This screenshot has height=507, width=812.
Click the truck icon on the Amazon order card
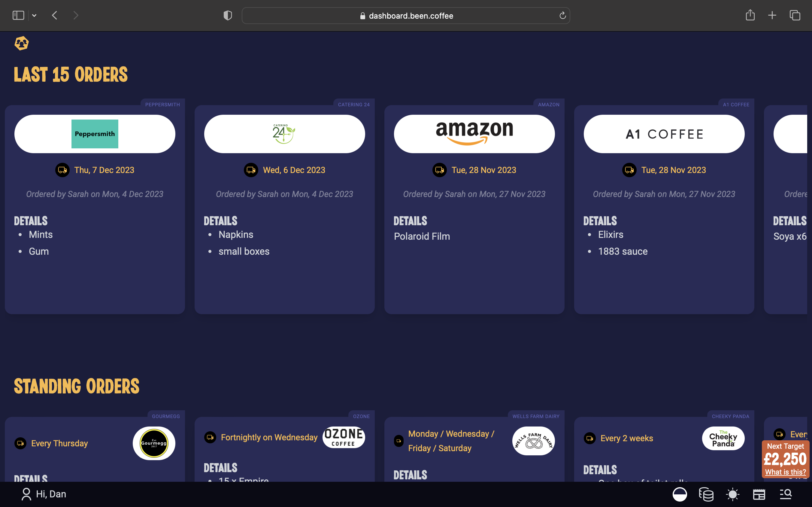click(440, 170)
